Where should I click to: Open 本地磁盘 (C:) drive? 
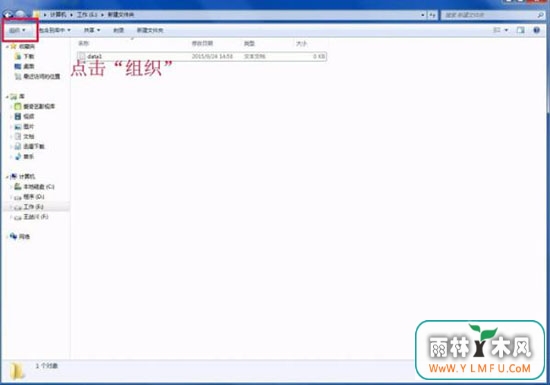39,187
